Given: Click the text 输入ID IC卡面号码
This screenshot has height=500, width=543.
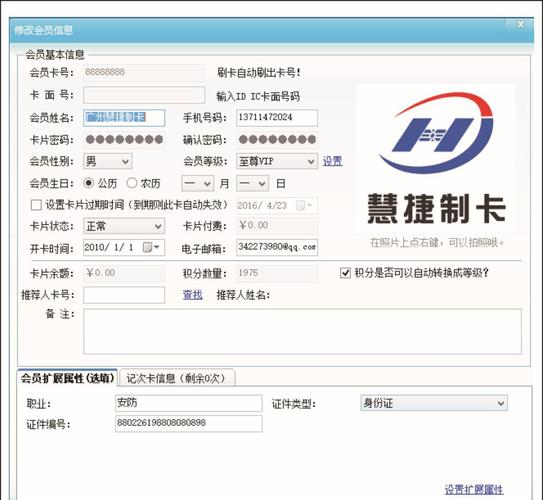Looking at the screenshot, I should (x=258, y=96).
